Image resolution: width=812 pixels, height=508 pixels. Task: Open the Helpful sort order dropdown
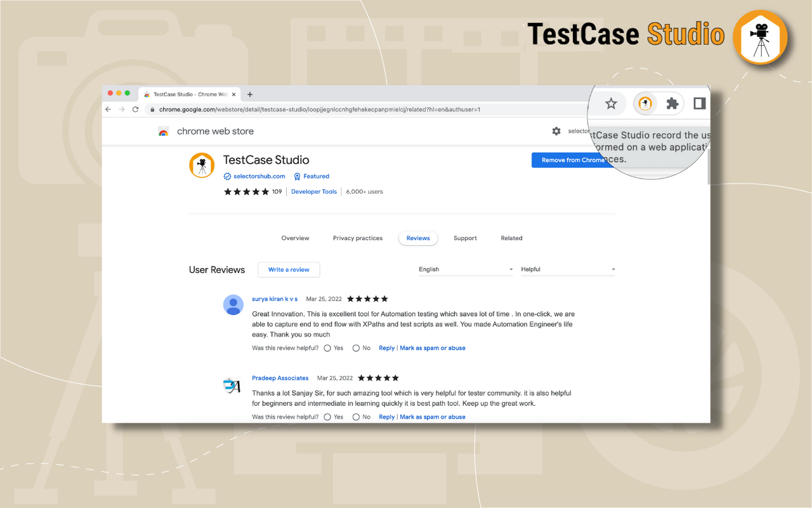(568, 269)
